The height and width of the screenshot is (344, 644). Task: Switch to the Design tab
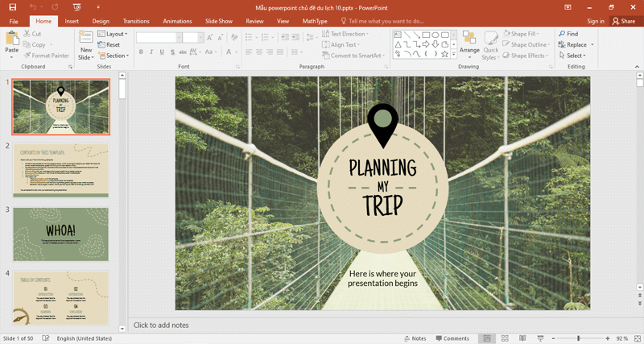click(101, 21)
